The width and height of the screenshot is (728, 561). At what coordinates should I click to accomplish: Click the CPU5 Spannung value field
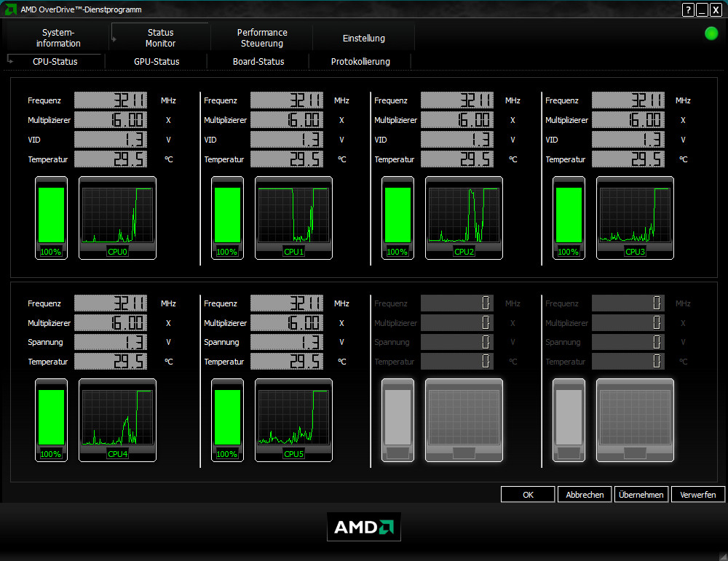(286, 342)
